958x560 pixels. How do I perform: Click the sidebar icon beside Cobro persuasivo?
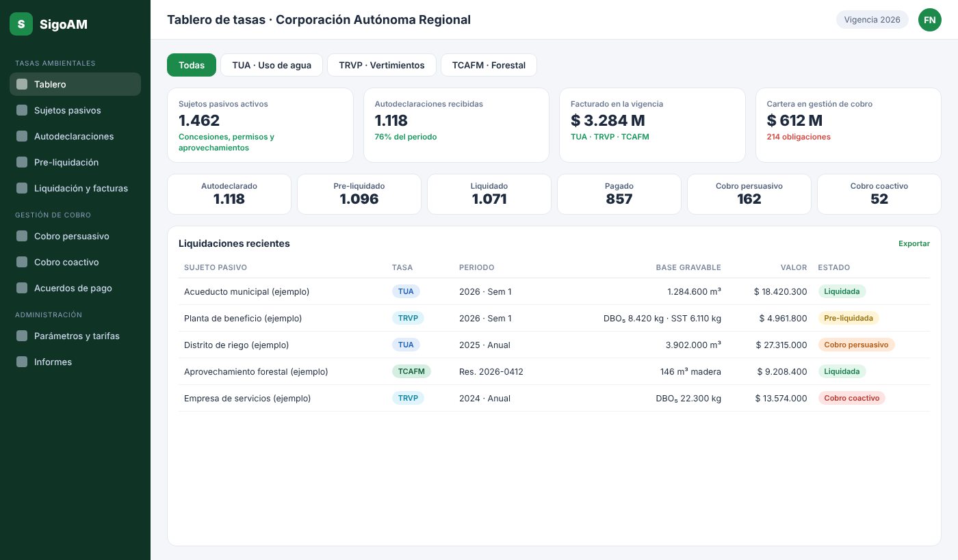click(22, 236)
